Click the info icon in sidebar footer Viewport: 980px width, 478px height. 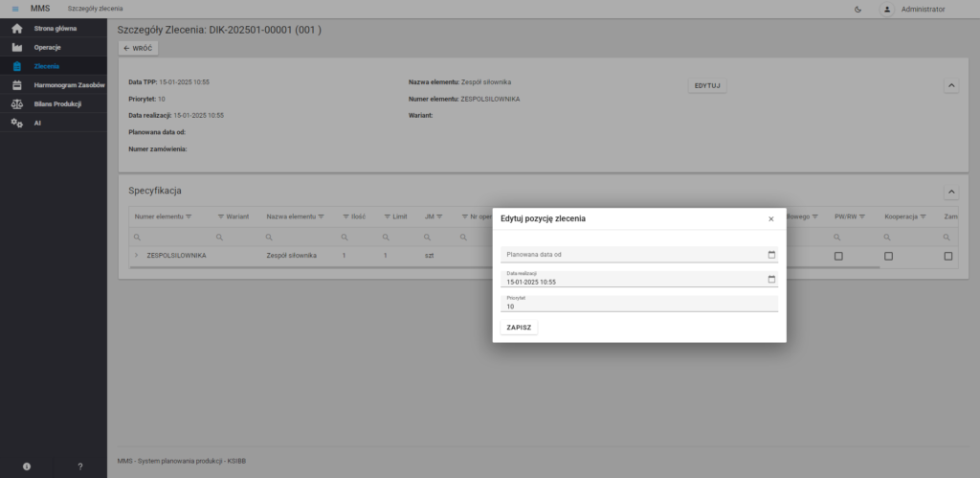(27, 467)
